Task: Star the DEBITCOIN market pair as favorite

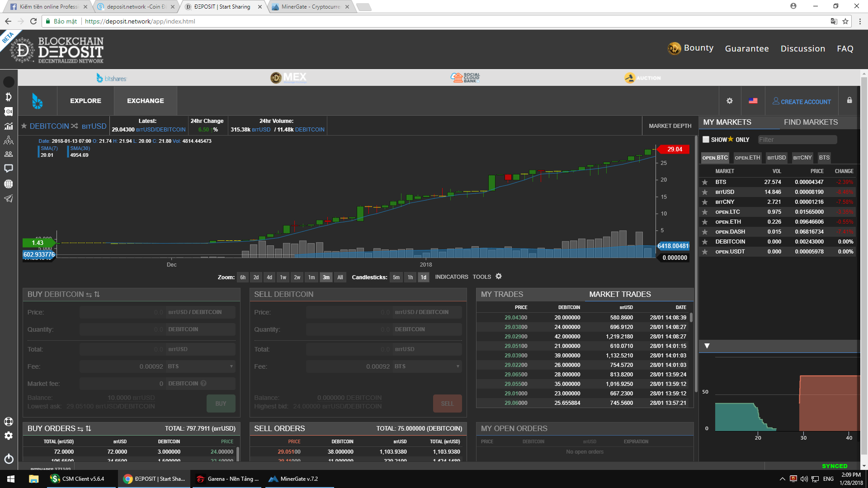Action: click(x=24, y=126)
